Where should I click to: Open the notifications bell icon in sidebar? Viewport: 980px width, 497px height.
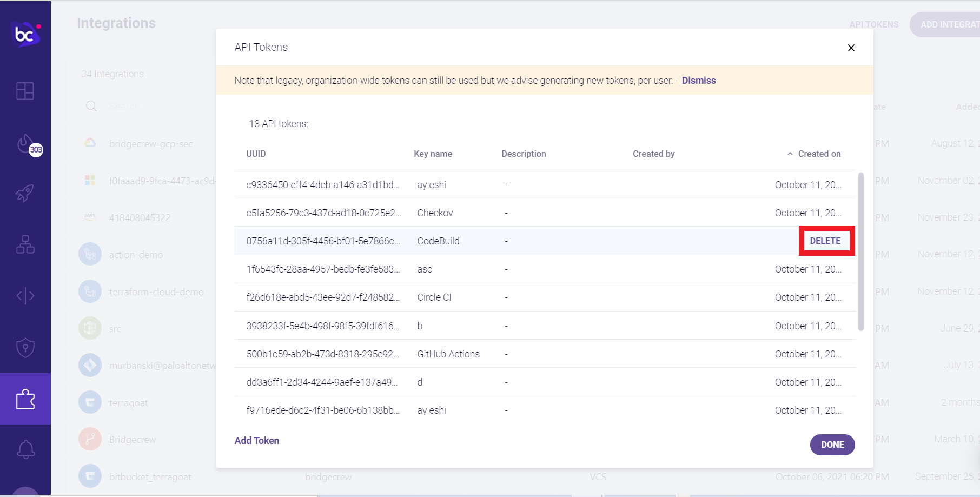pyautogui.click(x=25, y=449)
